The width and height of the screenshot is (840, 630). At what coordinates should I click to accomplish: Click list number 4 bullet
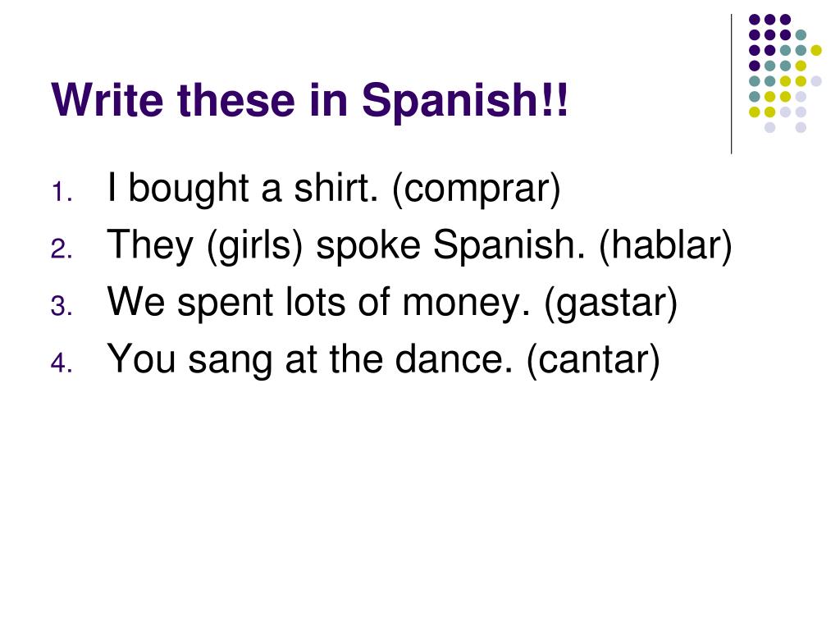[62, 363]
